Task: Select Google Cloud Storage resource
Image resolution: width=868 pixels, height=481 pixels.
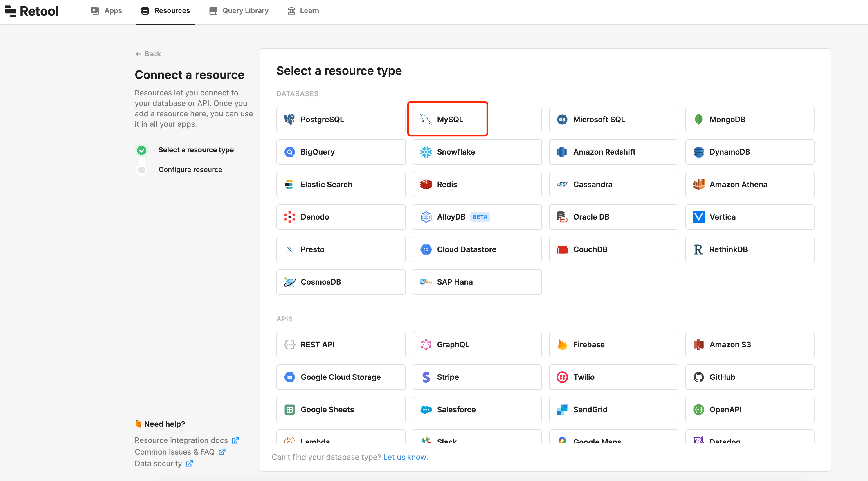Action: (x=341, y=377)
